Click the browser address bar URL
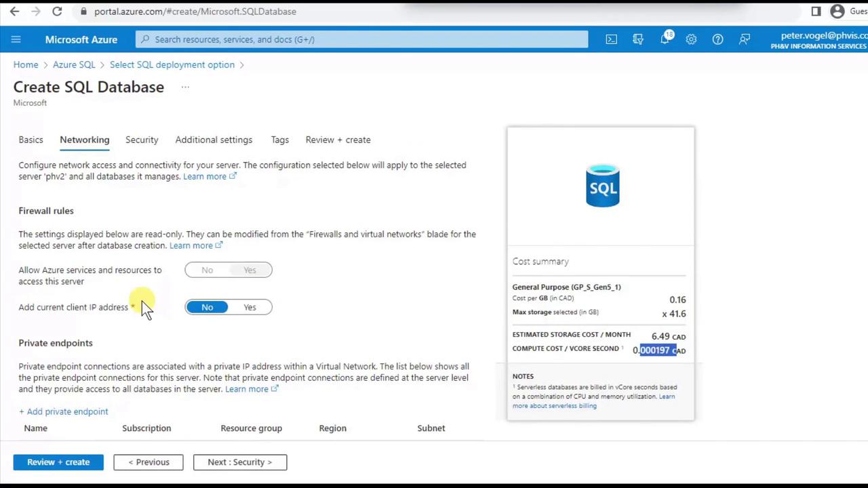868x488 pixels. [195, 12]
